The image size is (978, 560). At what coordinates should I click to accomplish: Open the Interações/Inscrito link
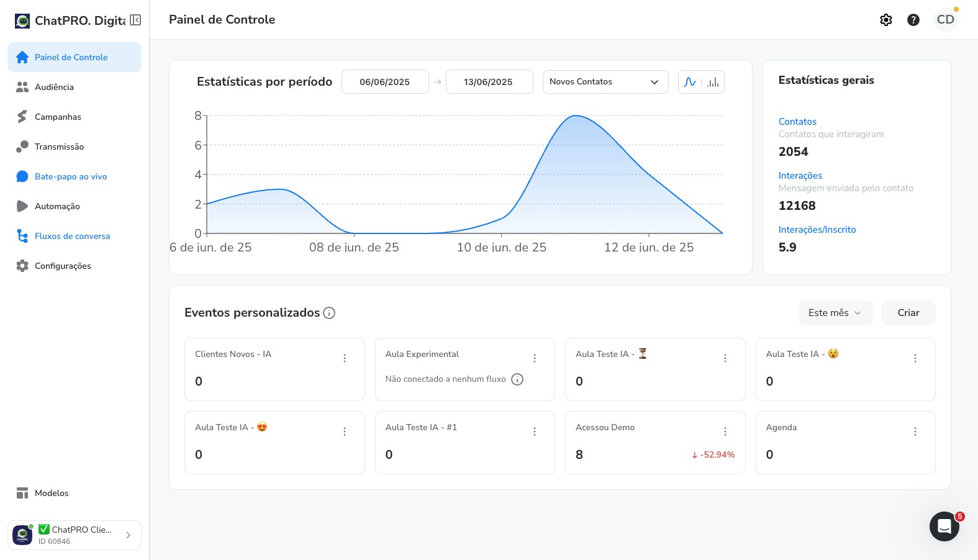817,230
